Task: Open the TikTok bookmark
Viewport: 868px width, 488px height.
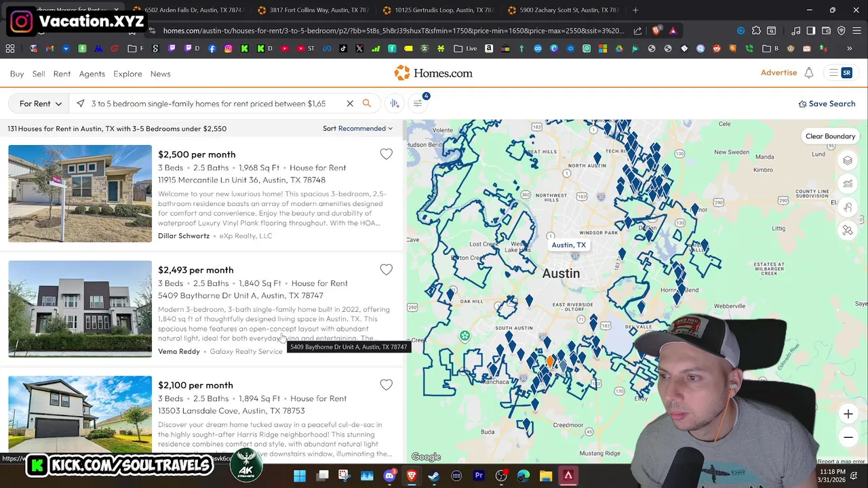Action: pyautogui.click(x=343, y=49)
